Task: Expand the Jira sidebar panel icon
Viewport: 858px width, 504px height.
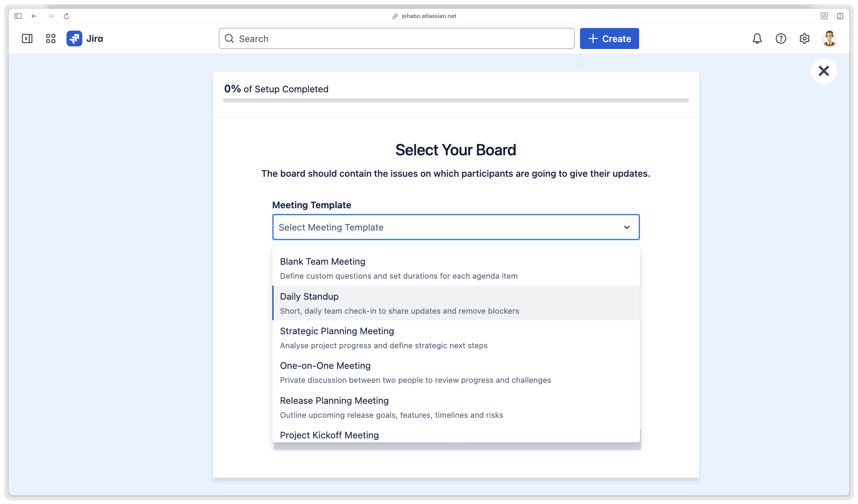Action: pos(27,38)
